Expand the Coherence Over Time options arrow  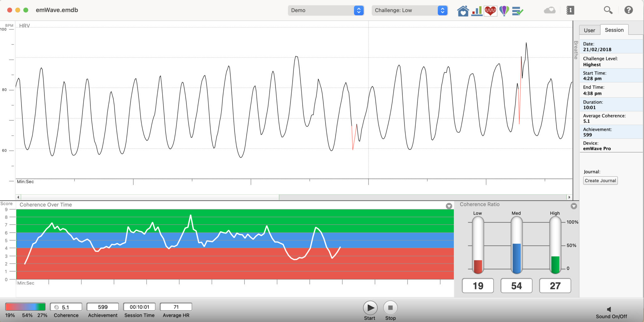449,206
